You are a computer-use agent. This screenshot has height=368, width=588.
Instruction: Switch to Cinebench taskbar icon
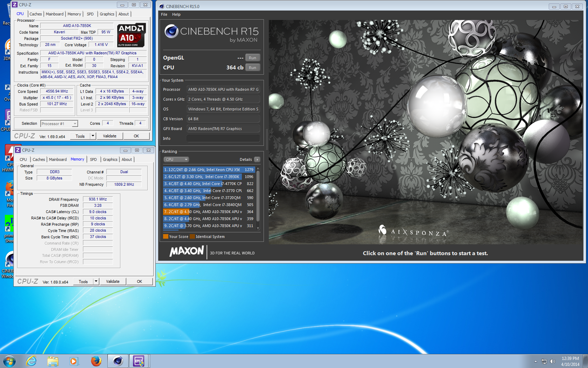coord(118,361)
